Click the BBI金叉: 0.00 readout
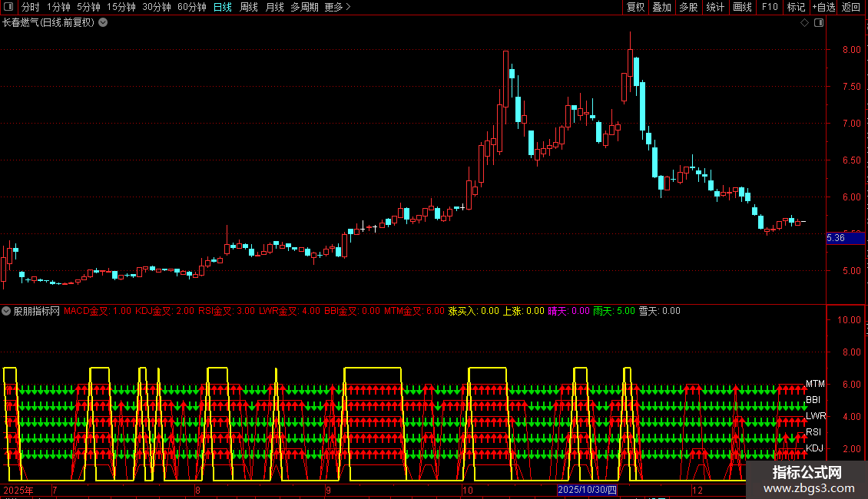Image resolution: width=868 pixels, height=499 pixels. point(352,311)
